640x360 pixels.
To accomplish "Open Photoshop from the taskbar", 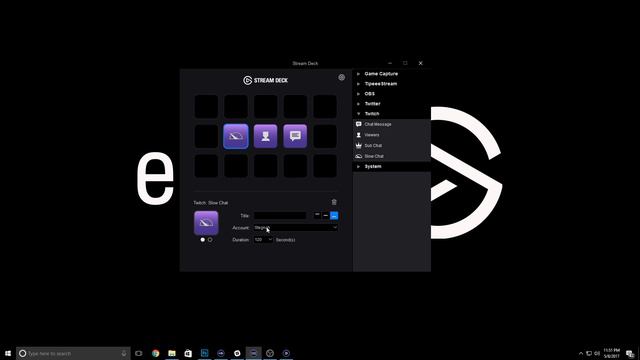I will [x=204, y=353].
